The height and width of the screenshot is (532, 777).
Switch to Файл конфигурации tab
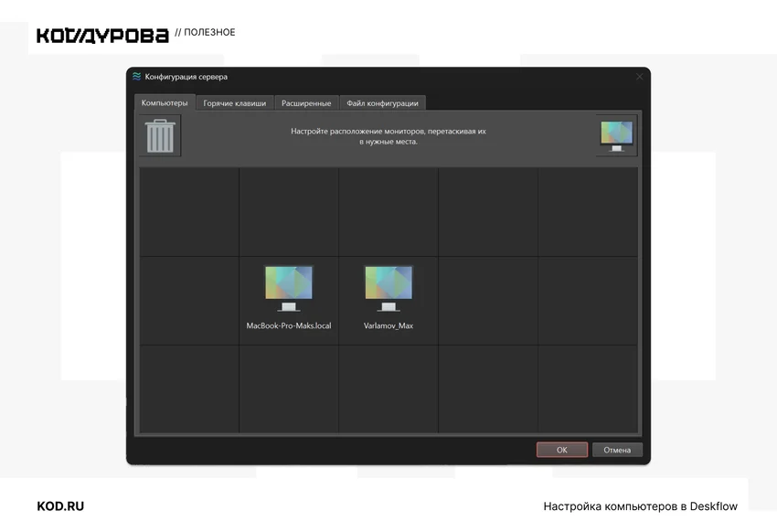[382, 103]
